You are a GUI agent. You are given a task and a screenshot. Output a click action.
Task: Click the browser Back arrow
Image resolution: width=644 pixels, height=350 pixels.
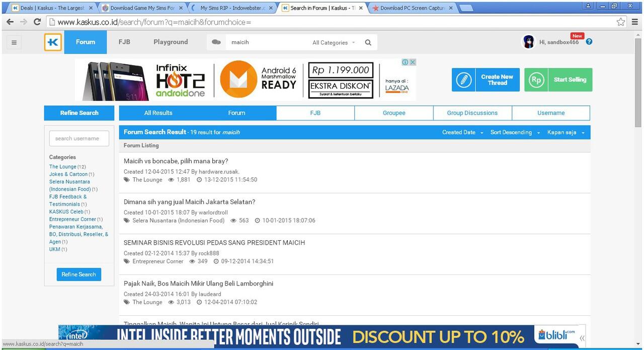[x=10, y=22]
